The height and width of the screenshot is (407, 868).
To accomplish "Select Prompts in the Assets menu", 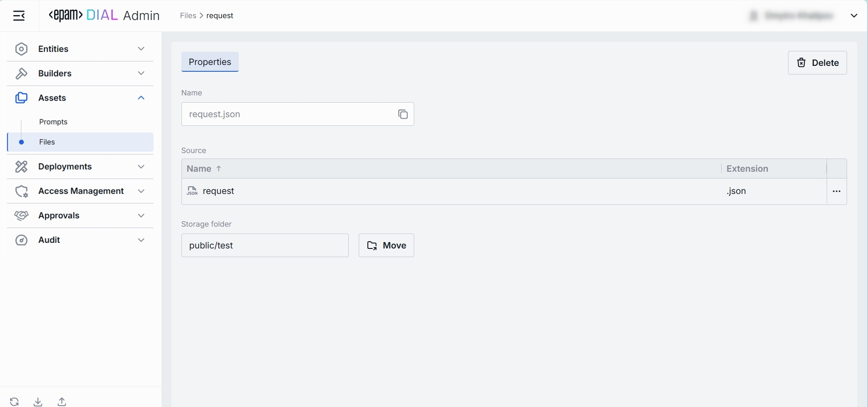I will [x=53, y=122].
